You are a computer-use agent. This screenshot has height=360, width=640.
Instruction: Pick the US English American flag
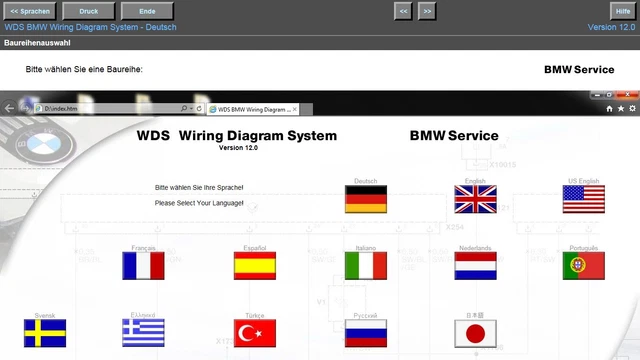[x=584, y=199]
